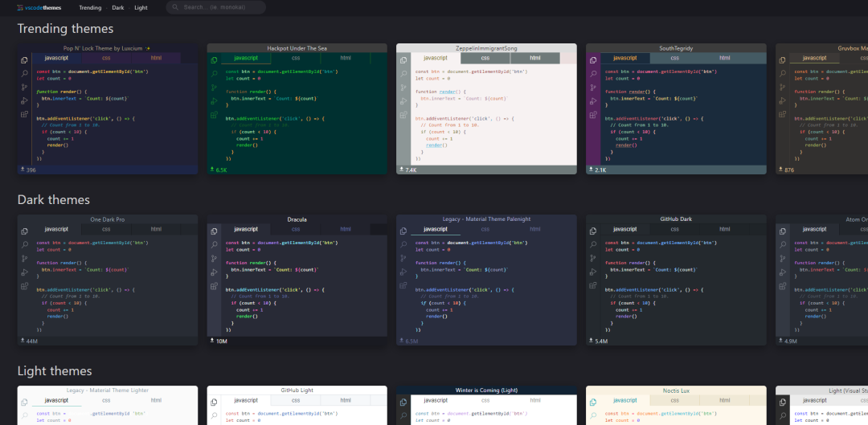This screenshot has width=868, height=425.
Task: Click download icon beside 10M on Dracula
Action: [212, 341]
